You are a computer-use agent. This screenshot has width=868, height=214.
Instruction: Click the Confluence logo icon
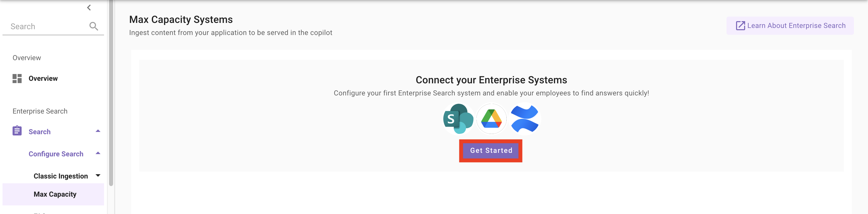click(x=525, y=119)
